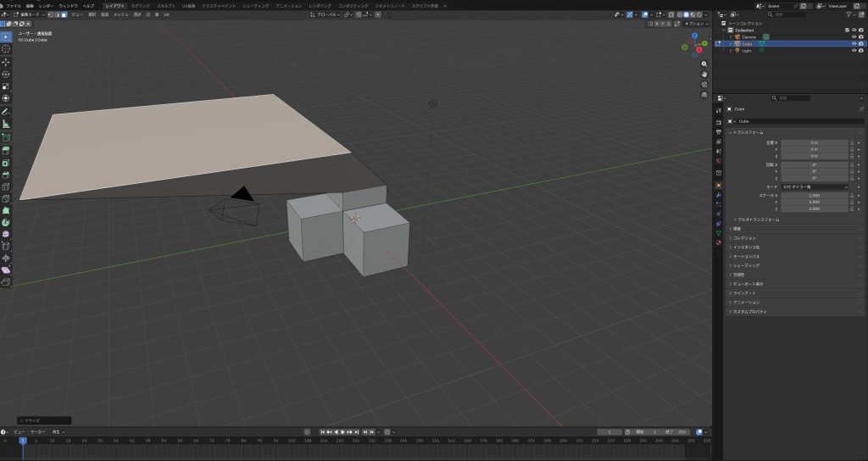Toggle Camera visibility eye in the outliner
This screenshot has width=868, height=461.
pyautogui.click(x=854, y=36)
